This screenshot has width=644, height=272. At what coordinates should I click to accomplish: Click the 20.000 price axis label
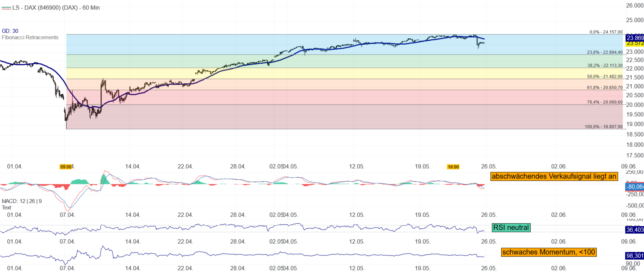pos(635,105)
